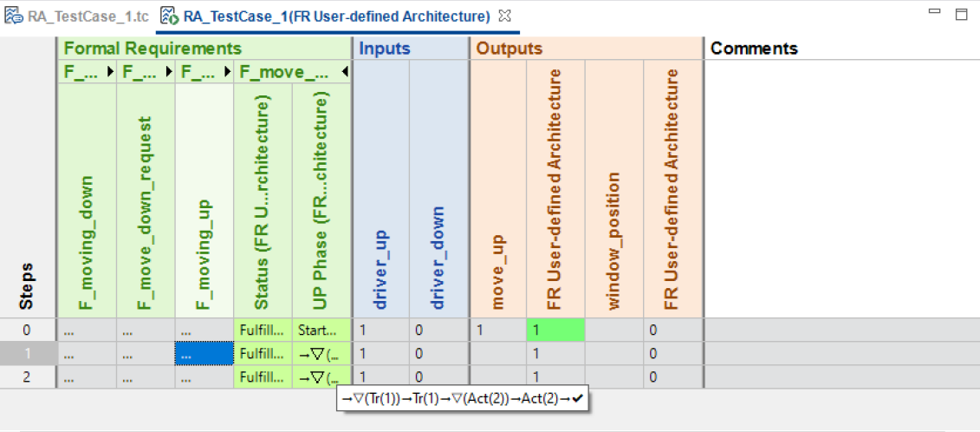Click the Comments cell for step 0
The image size is (980, 432).
pos(840,330)
